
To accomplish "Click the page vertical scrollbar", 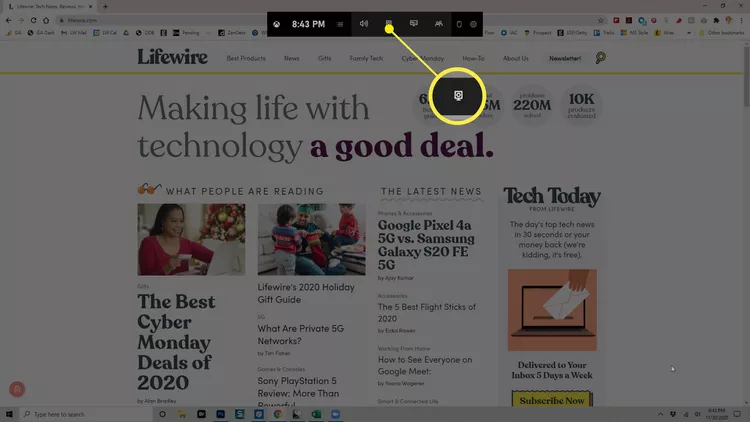I will 746,77.
